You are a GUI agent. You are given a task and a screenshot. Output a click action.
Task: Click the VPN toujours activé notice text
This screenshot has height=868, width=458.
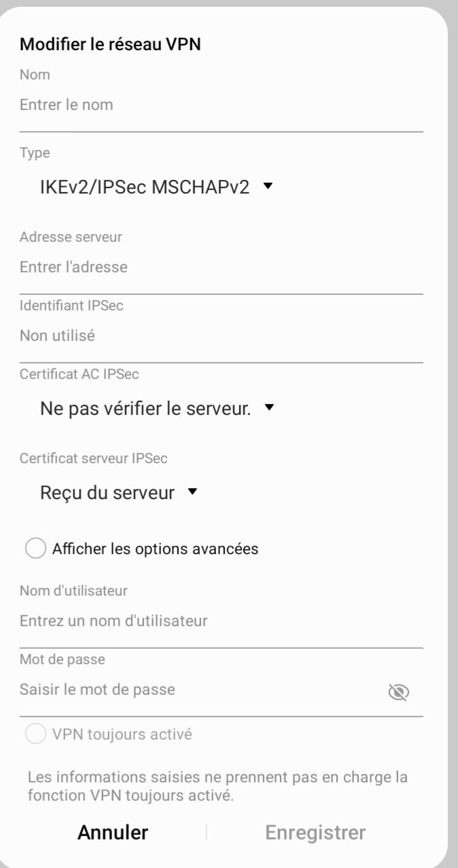coord(217,786)
